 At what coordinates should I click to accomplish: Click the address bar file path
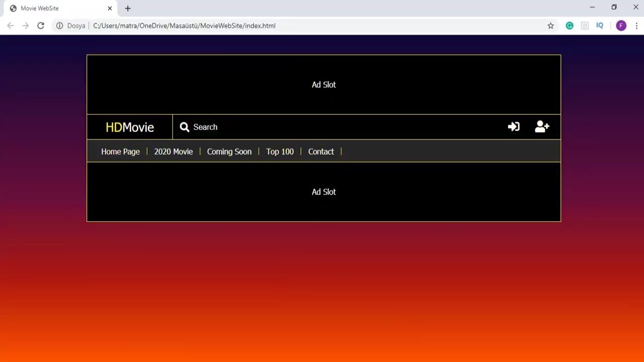coord(184,26)
